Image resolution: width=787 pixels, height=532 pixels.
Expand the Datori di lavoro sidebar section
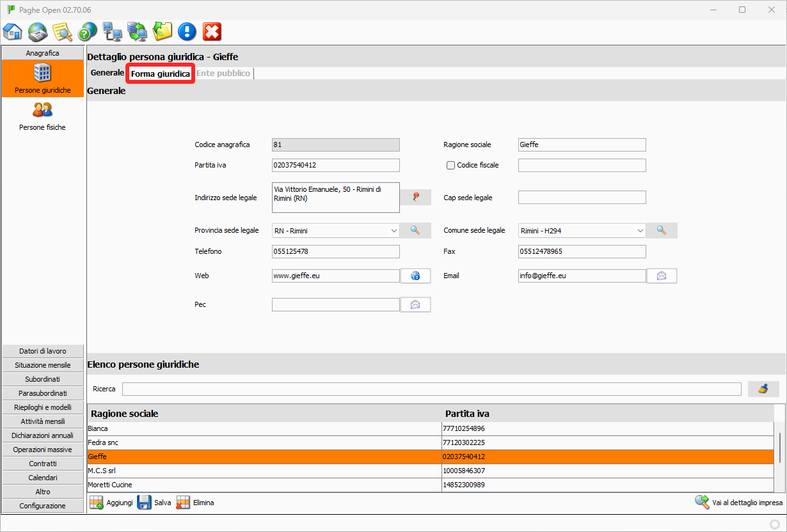[x=43, y=351]
